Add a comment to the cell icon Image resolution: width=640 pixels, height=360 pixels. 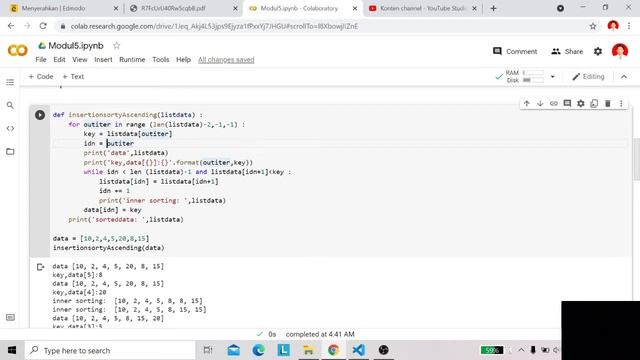[567, 104]
